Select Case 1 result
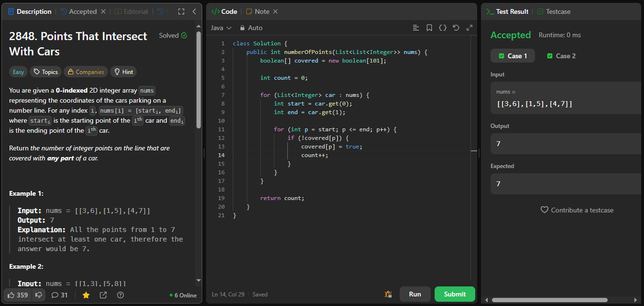Viewport: 644px width, 306px height. coord(513,56)
